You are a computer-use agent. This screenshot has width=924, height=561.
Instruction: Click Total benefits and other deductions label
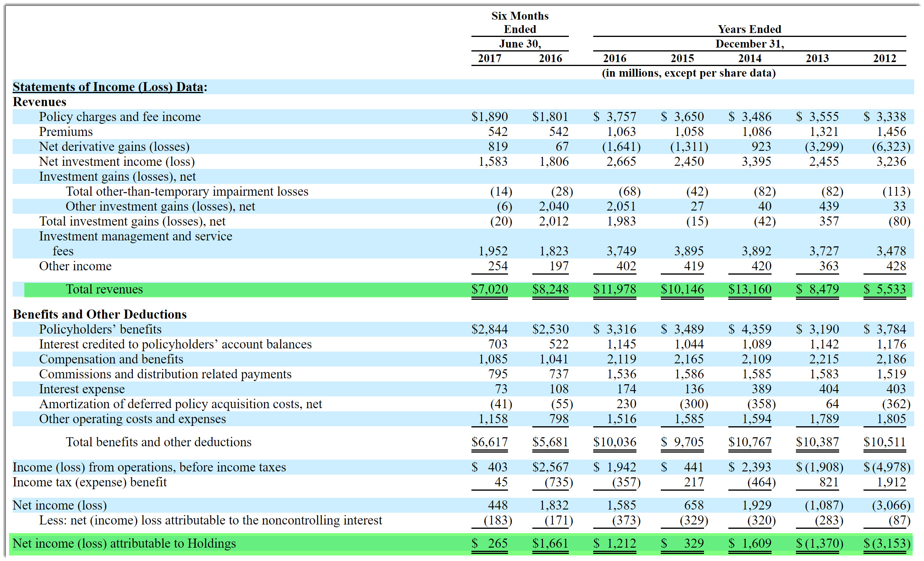(158, 442)
